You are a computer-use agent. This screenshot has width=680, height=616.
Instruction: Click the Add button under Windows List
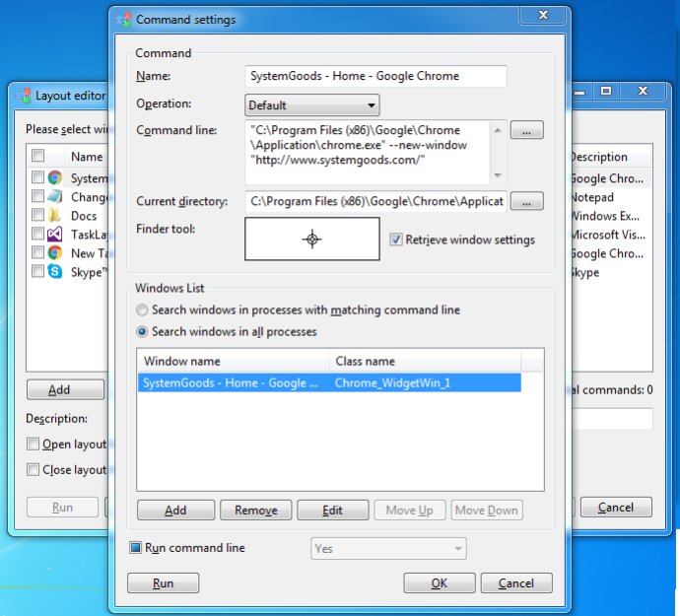pos(175,511)
